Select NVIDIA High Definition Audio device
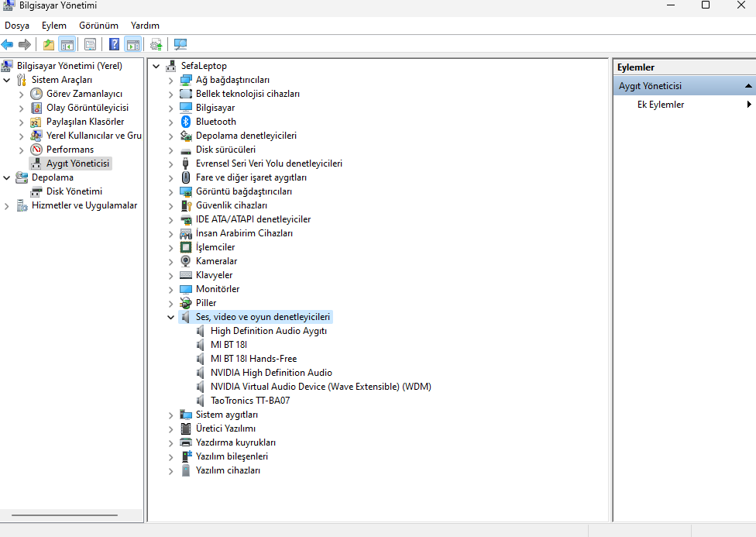 click(x=271, y=373)
